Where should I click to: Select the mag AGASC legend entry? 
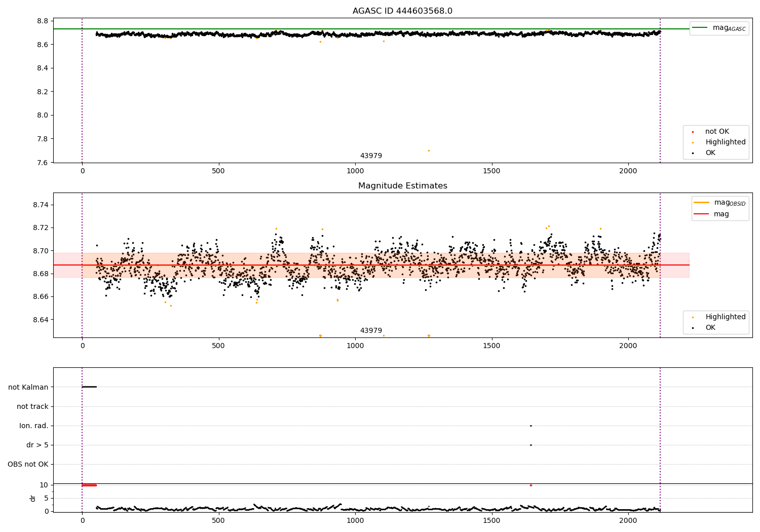(x=719, y=28)
